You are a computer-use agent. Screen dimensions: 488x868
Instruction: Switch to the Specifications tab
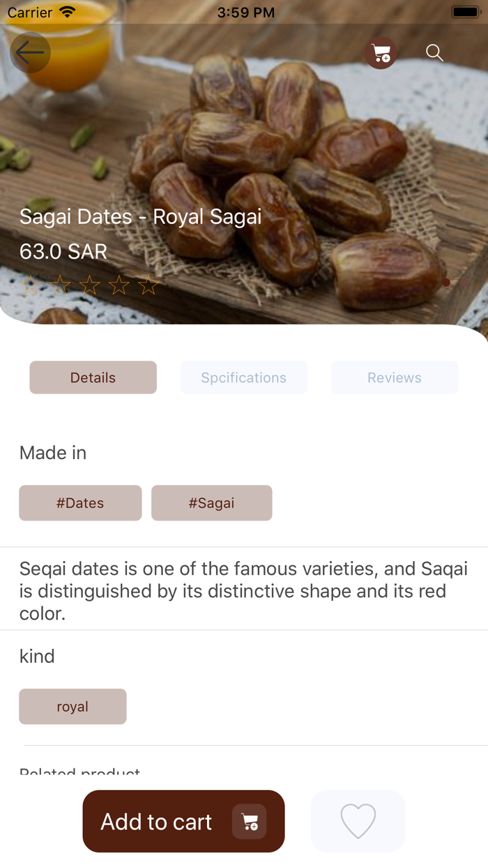243,377
